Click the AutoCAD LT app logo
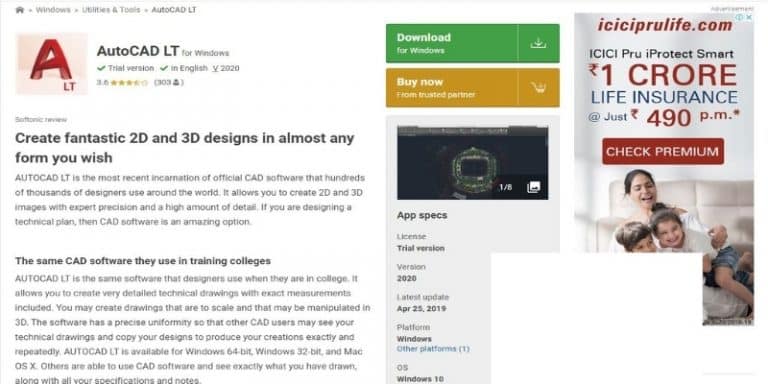 click(x=52, y=64)
